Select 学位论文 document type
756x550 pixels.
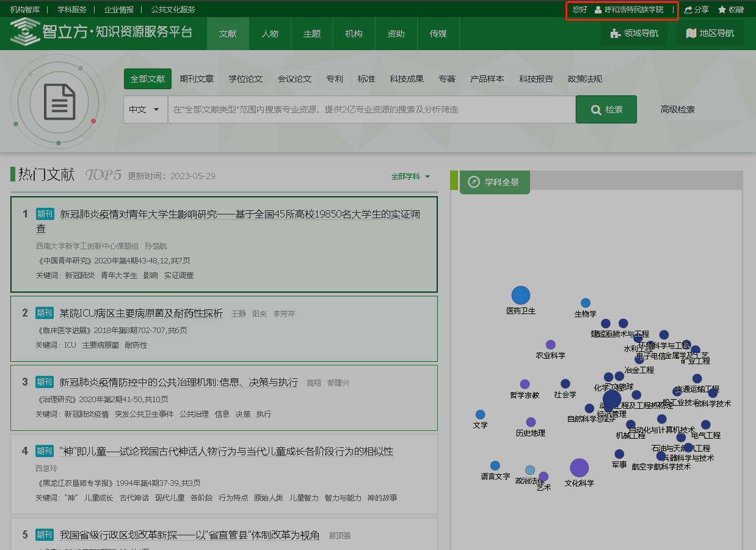tap(245, 79)
